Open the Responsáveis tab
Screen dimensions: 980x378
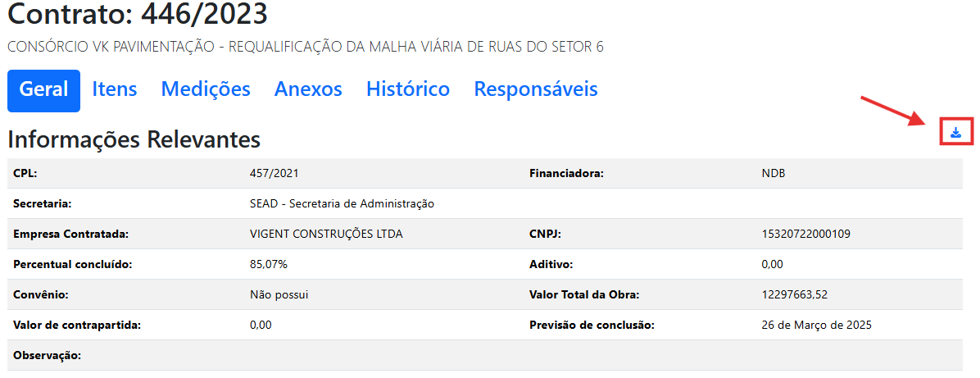pos(536,90)
